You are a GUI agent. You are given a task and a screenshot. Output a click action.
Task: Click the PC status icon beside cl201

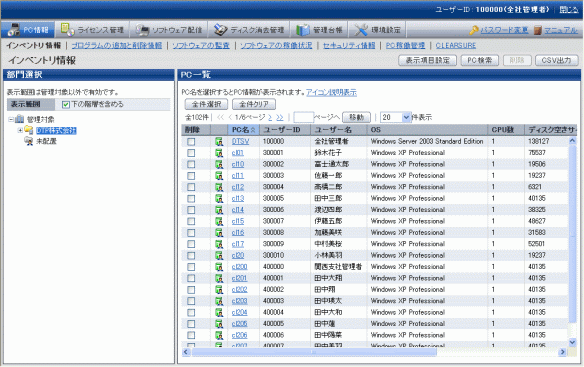[x=219, y=278]
